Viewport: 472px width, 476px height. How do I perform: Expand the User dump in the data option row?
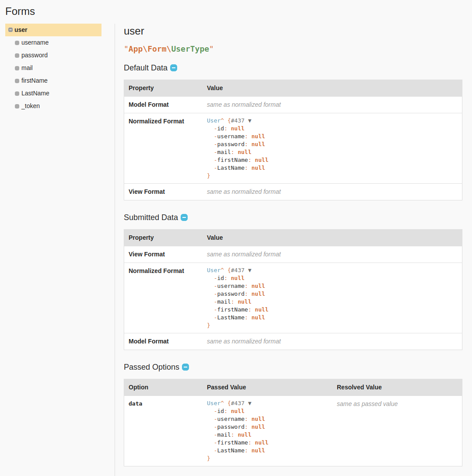(250, 403)
